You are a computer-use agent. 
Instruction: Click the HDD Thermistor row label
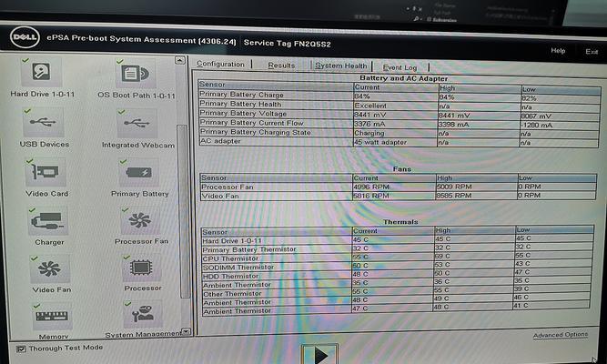[x=230, y=276]
